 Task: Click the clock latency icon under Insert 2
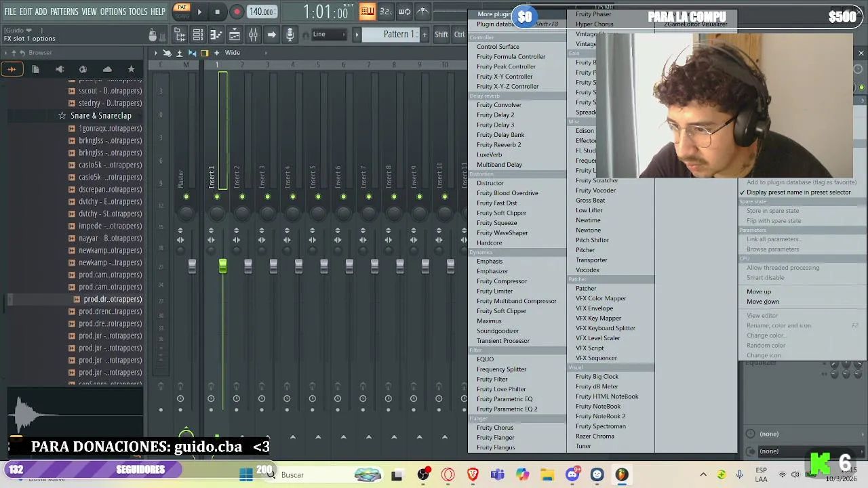click(236, 399)
